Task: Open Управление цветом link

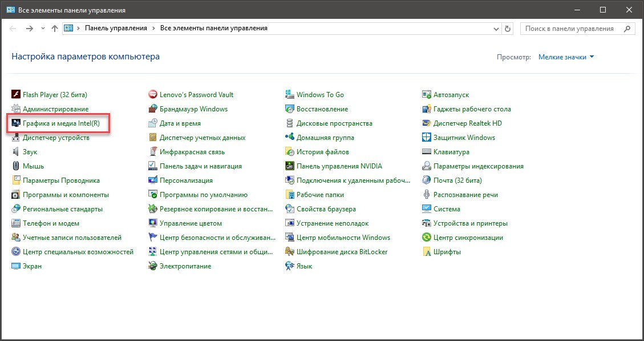Action: [x=191, y=223]
